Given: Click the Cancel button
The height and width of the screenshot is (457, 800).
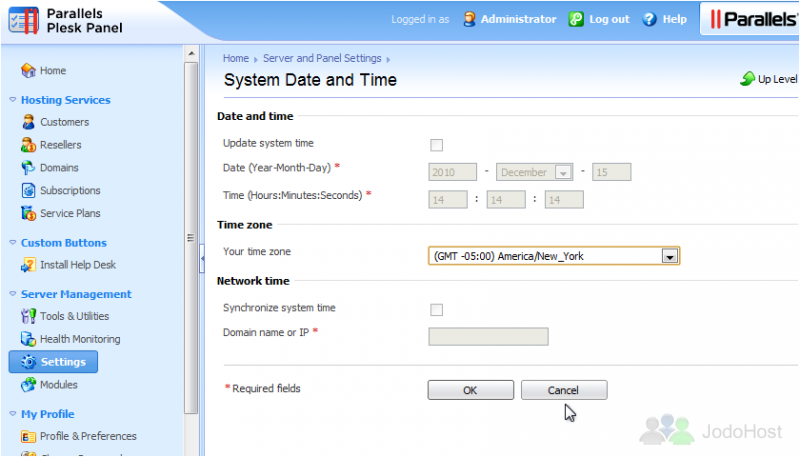Looking at the screenshot, I should 564,390.
